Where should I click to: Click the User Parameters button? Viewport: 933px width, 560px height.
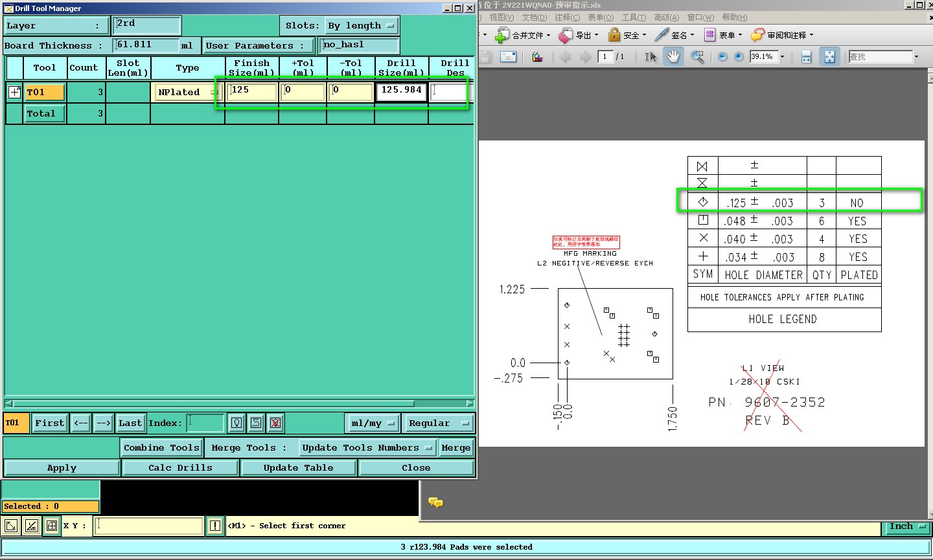pos(259,45)
